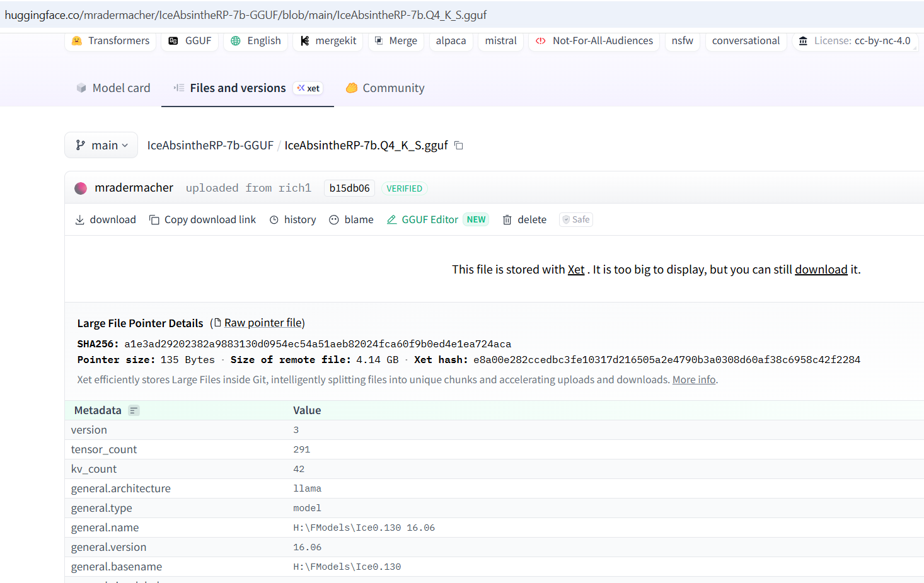Click the alpaca tag
Viewport: 924px width, 583px height.
tap(451, 41)
